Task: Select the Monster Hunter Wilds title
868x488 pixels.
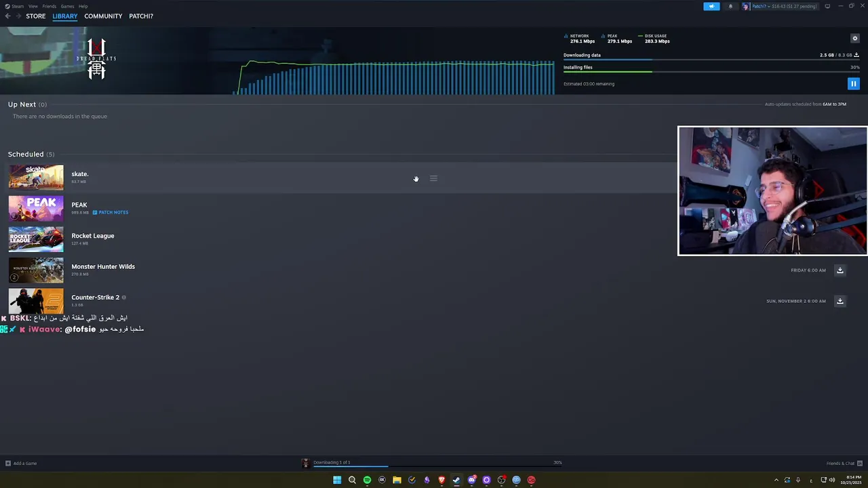Action: point(103,266)
